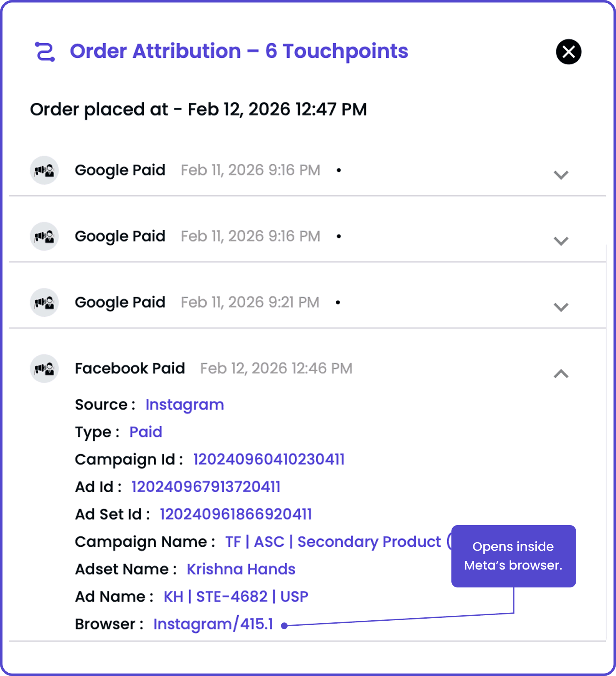The width and height of the screenshot is (616, 676).
Task: Expand the topmost Google Paid touchpoint
Action: (x=561, y=175)
